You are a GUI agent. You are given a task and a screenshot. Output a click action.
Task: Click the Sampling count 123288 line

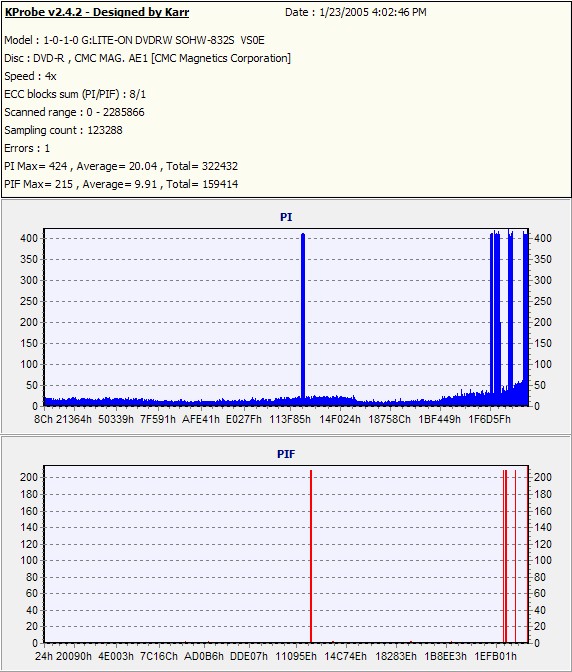[x=63, y=130]
